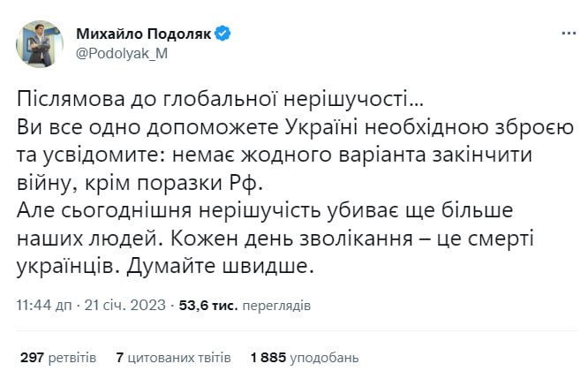Click the date 21 січ. 2023

click(132, 306)
